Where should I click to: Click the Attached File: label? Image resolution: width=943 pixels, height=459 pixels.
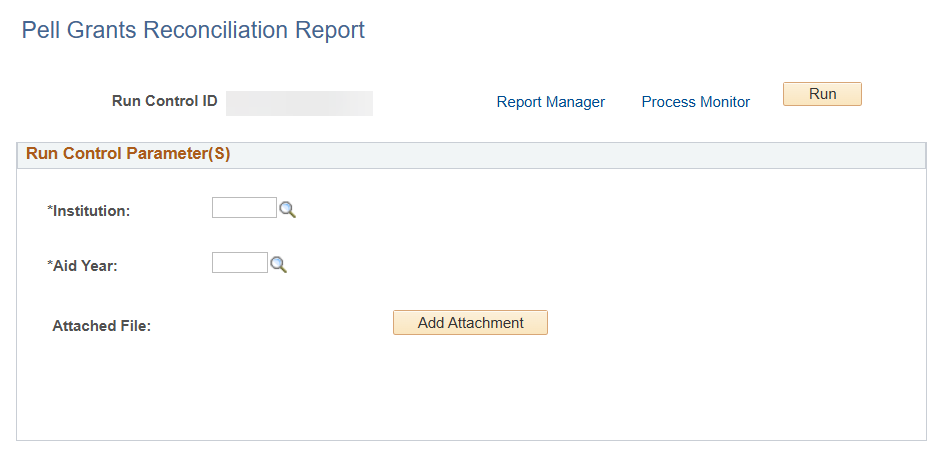102,326
